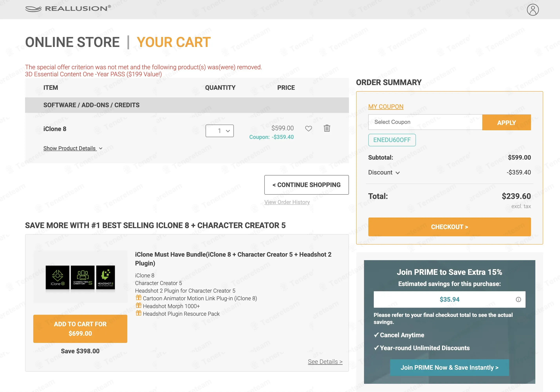Open the MY COUPON link
Viewport: 560px width, 392px height.
386,107
